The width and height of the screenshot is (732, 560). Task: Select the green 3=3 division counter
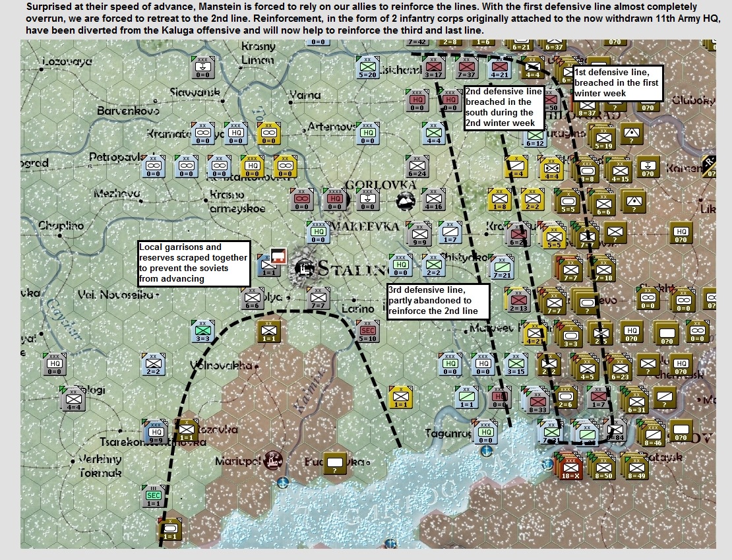tap(202, 331)
